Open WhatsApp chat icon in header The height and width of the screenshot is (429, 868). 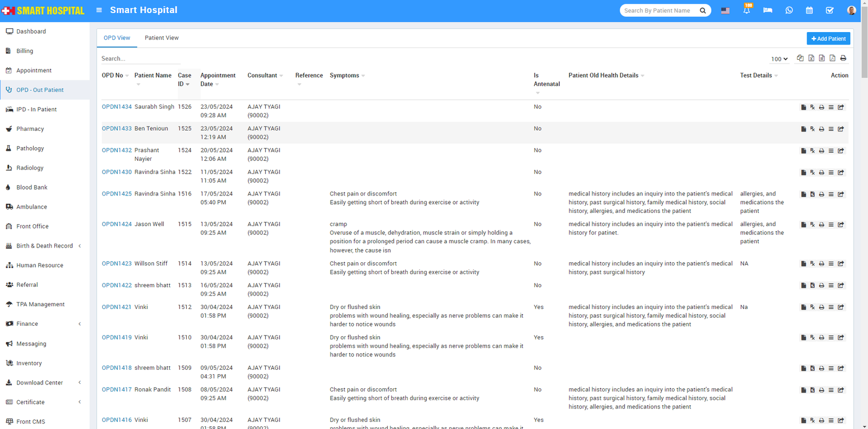pos(789,10)
